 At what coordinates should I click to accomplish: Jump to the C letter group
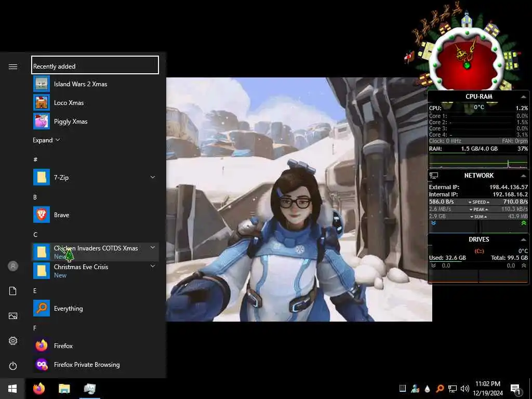click(35, 234)
